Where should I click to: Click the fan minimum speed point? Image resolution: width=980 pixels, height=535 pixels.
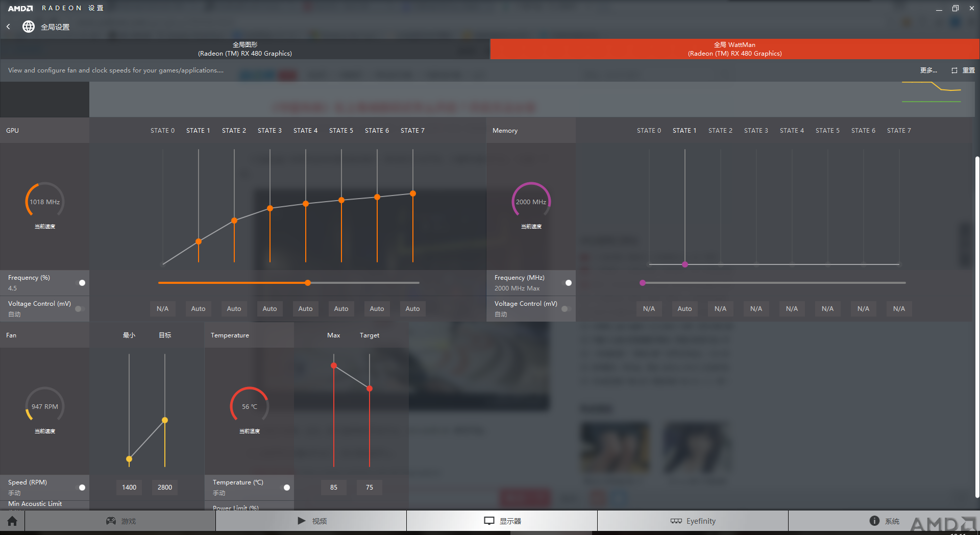(129, 459)
